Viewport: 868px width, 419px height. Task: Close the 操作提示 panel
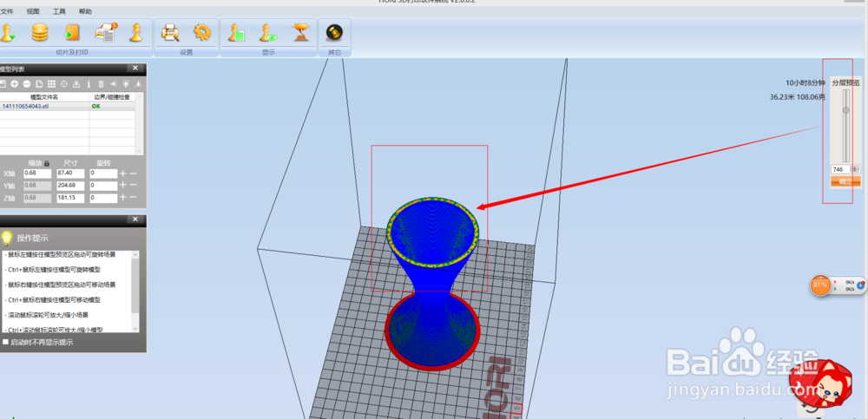[135, 219]
